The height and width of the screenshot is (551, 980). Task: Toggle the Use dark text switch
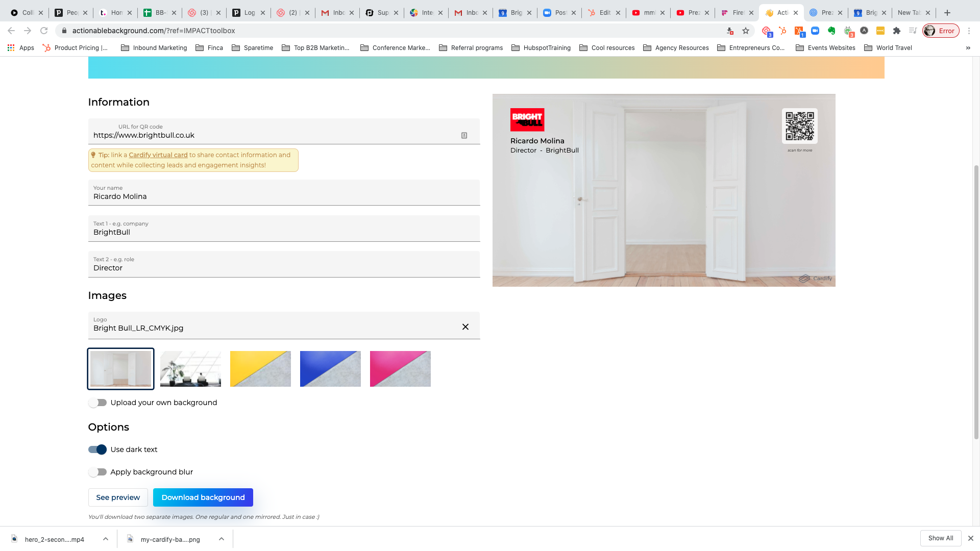coord(97,449)
